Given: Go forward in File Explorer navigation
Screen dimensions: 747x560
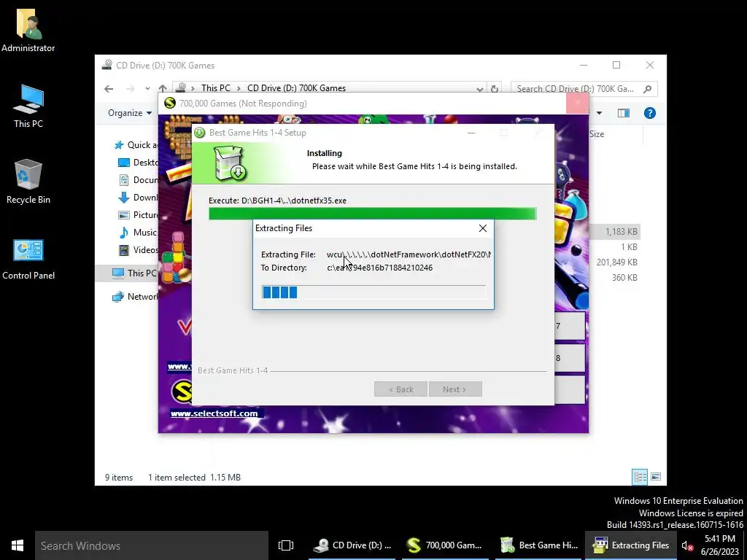Looking at the screenshot, I should click(x=130, y=88).
